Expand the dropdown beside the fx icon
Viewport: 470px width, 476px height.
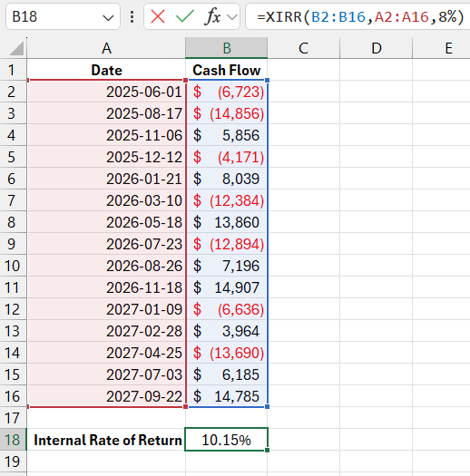pos(232,17)
